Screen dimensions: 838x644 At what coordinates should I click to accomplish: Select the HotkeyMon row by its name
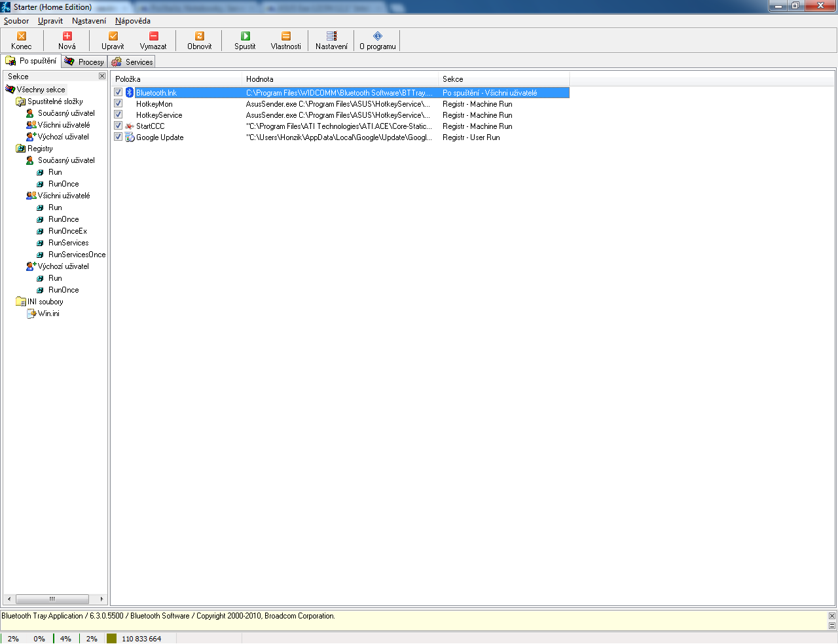(155, 104)
